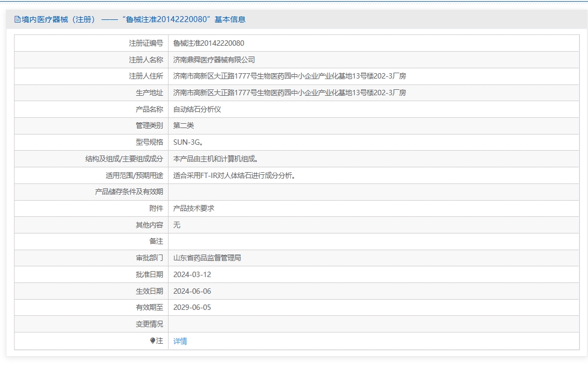Click the 生产地址 label

click(149, 93)
